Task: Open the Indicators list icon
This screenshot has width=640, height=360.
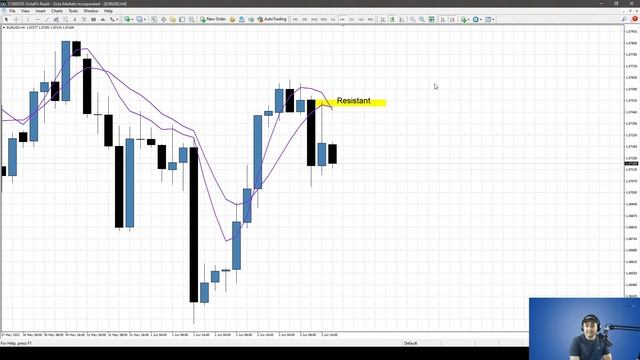Action: [463, 19]
